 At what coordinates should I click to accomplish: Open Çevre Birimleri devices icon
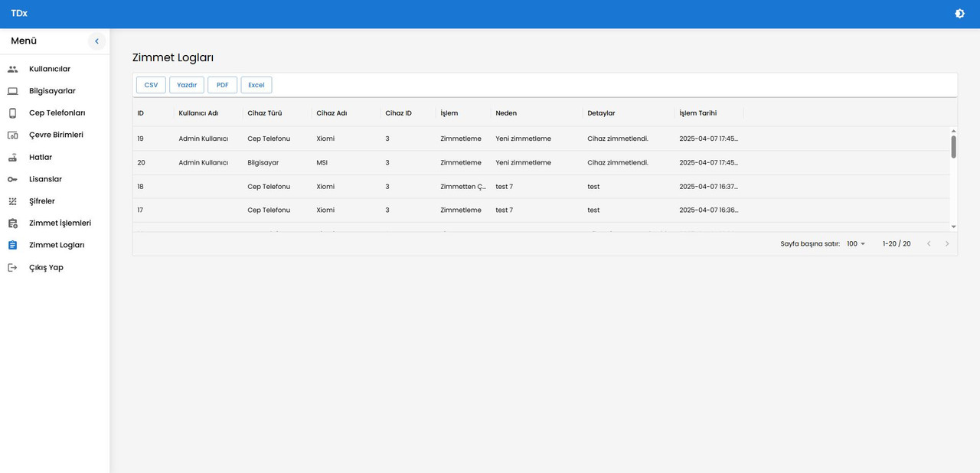[12, 135]
